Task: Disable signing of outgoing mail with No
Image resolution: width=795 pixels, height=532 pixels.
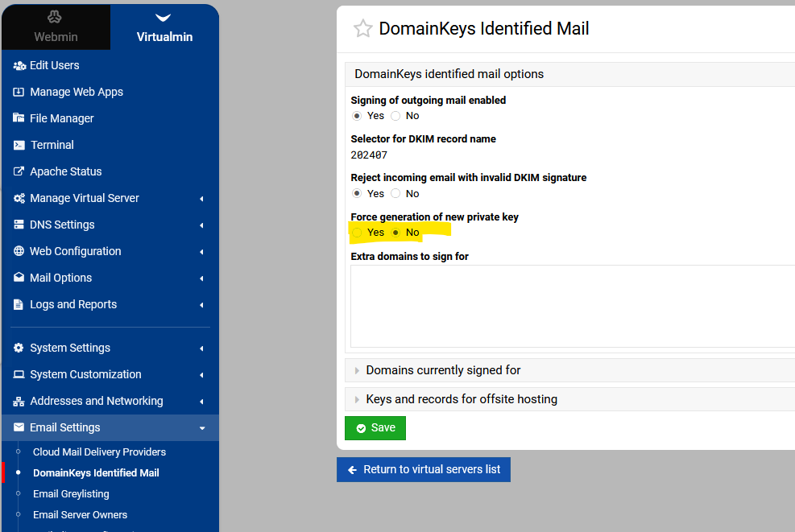Action: pyautogui.click(x=395, y=116)
